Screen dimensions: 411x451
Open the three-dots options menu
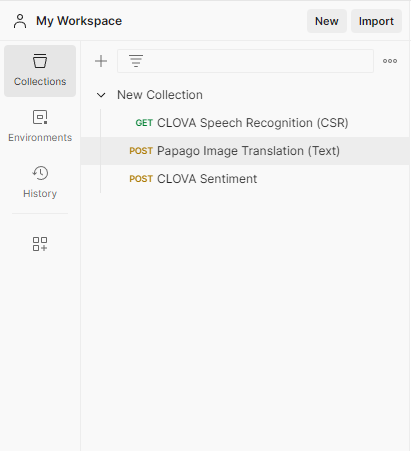pyautogui.click(x=390, y=61)
